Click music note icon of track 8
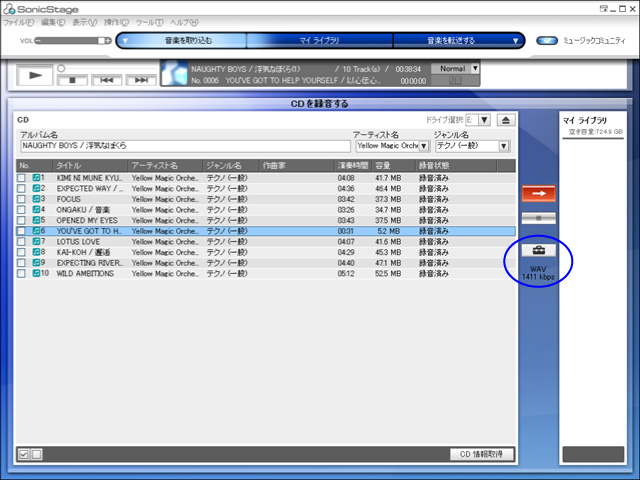Viewport: 640px width, 480px height. pos(36,252)
